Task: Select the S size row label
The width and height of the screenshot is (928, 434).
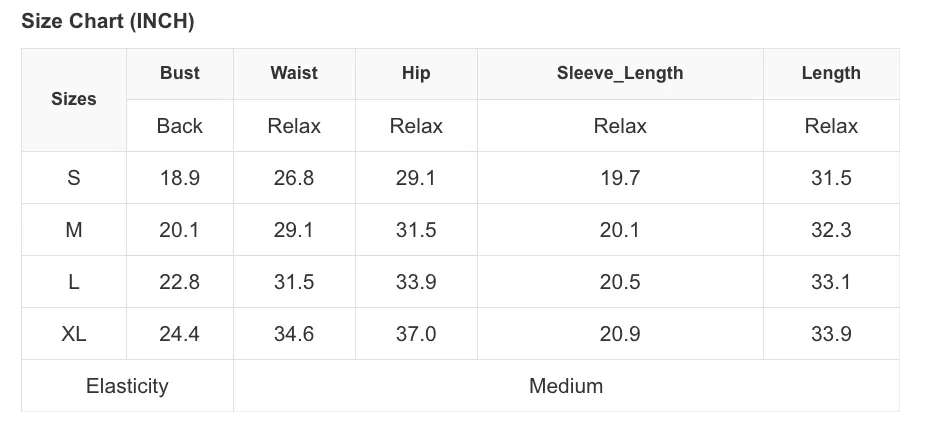Action: (x=74, y=178)
